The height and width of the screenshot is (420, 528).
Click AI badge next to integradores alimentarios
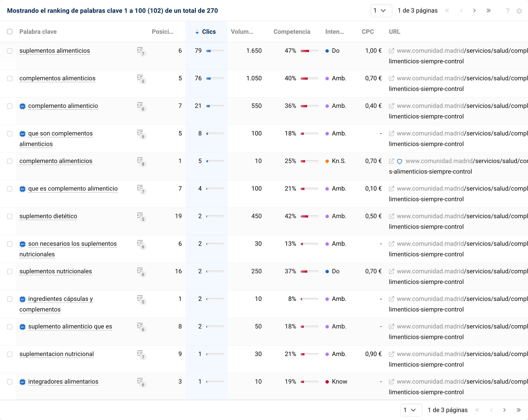pos(23,382)
